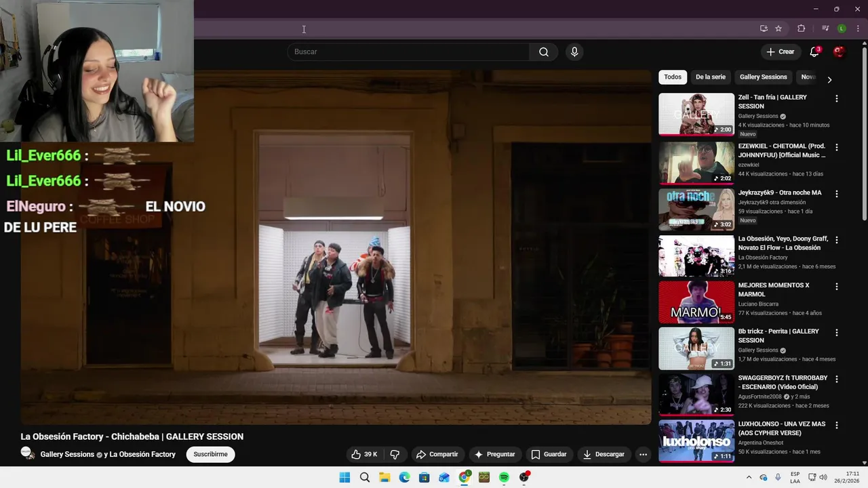868x488 pixels.
Task: Dislike the video with thumbs down
Action: point(395,454)
